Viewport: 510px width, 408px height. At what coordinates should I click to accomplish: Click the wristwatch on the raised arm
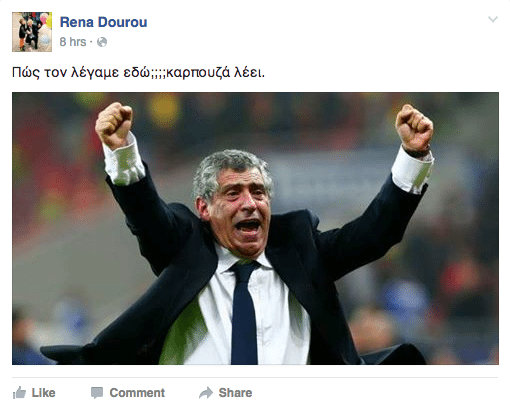coord(417,152)
